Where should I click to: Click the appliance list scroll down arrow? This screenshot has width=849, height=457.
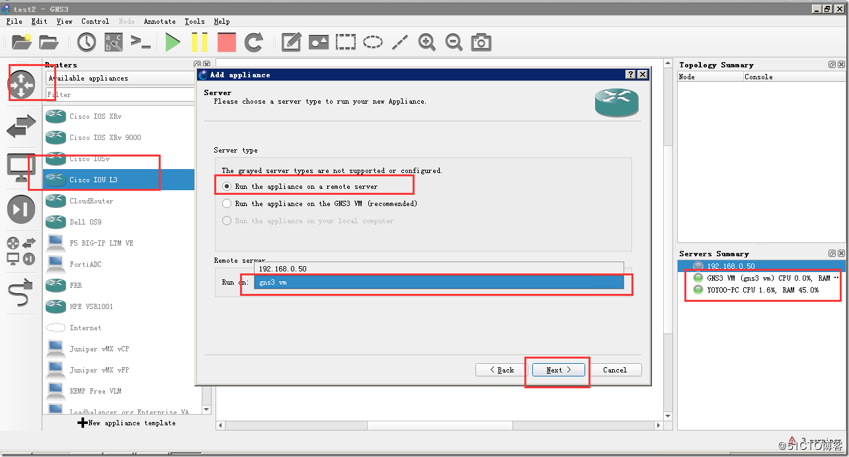click(206, 409)
